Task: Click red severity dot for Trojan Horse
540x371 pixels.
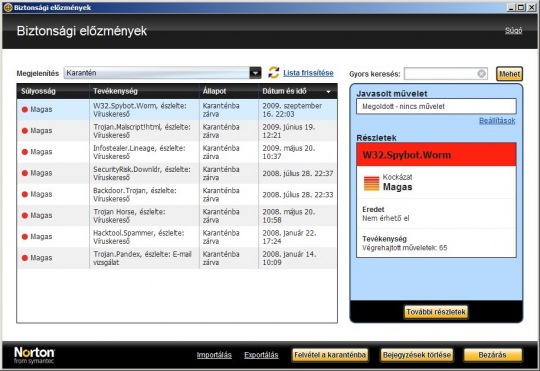Action: (25, 216)
